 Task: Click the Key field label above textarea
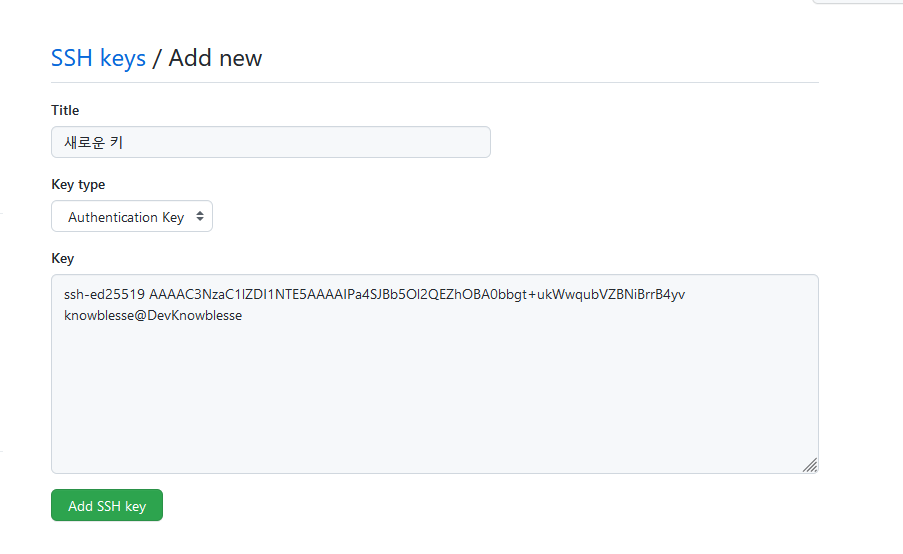pos(63,258)
